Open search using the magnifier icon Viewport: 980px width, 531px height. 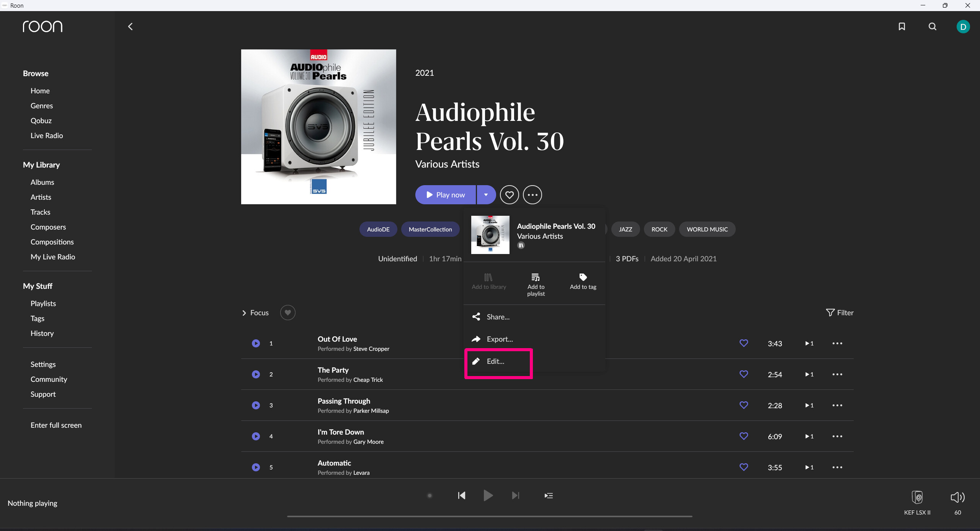click(932, 26)
